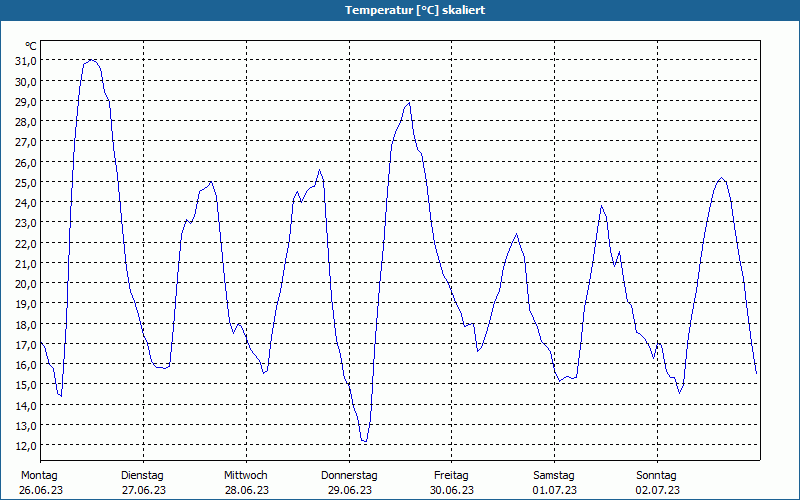
Task: Click Thursday's 12° minimum point on curve
Action: [x=364, y=441]
